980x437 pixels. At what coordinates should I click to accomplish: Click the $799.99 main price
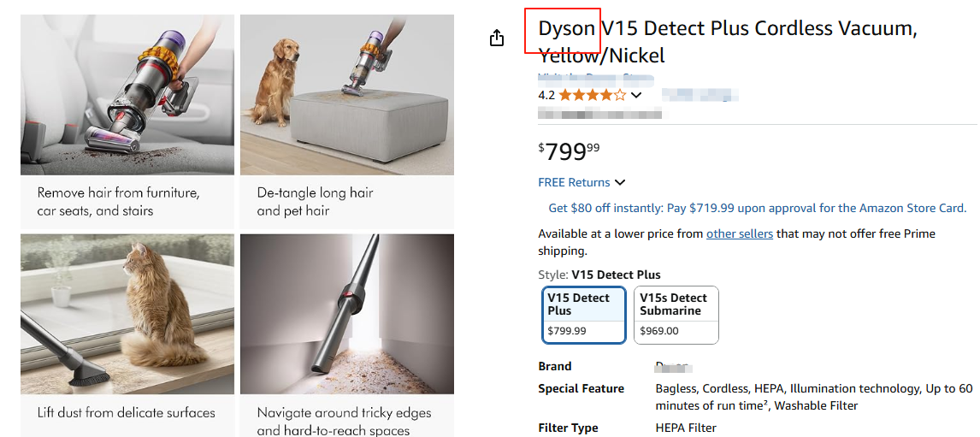[x=569, y=152]
